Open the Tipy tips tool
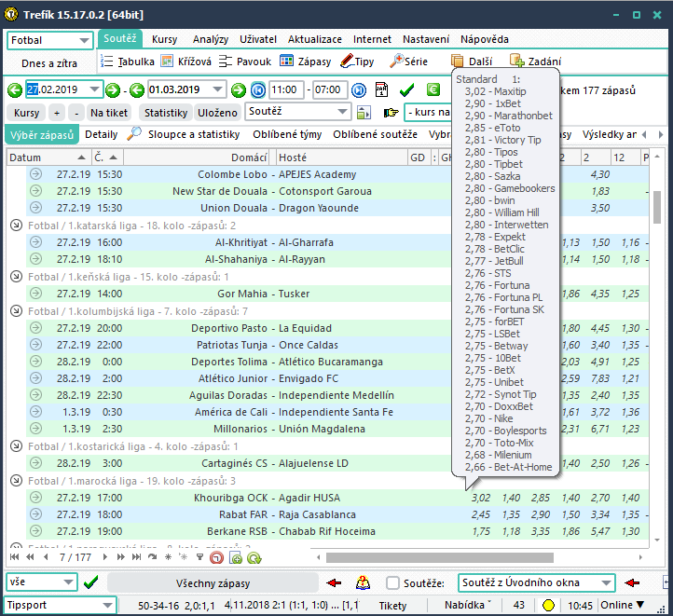This screenshot has width=673, height=616. [357, 62]
